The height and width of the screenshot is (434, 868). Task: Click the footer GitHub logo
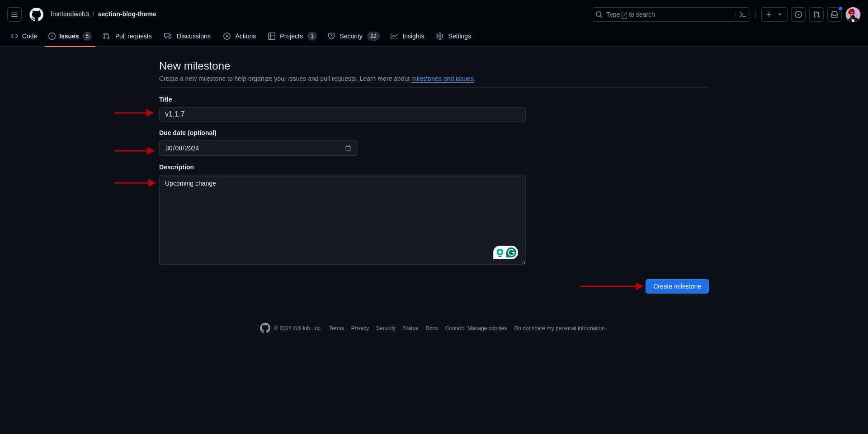(265, 328)
